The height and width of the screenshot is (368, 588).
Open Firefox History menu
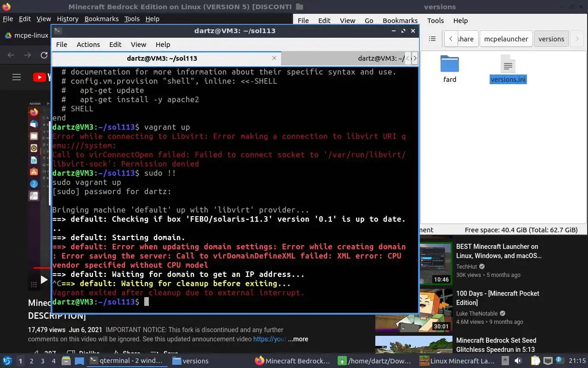68,19
